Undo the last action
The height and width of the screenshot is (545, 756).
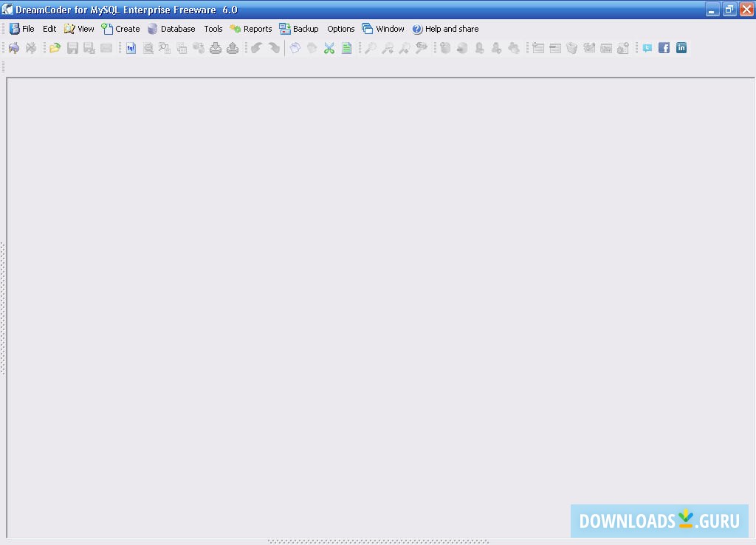255,47
